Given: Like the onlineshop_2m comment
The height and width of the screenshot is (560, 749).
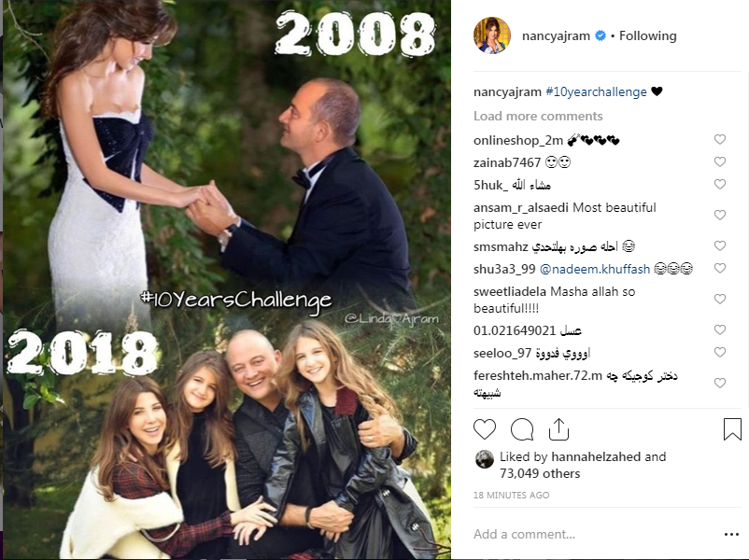Looking at the screenshot, I should pos(720,139).
